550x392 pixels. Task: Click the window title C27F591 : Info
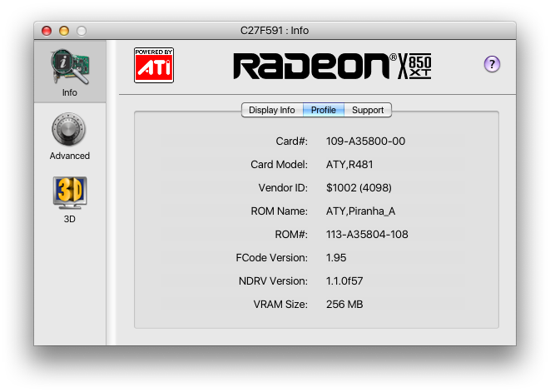point(275,31)
